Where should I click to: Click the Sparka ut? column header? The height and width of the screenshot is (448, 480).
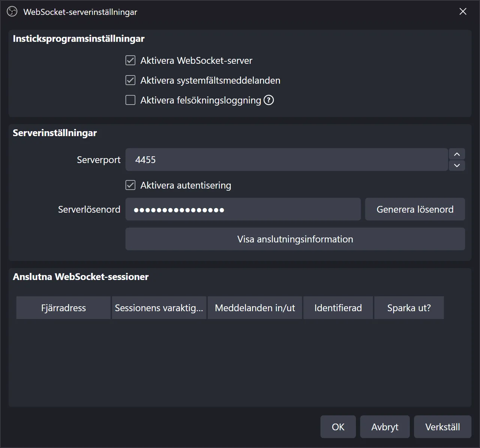point(409,308)
